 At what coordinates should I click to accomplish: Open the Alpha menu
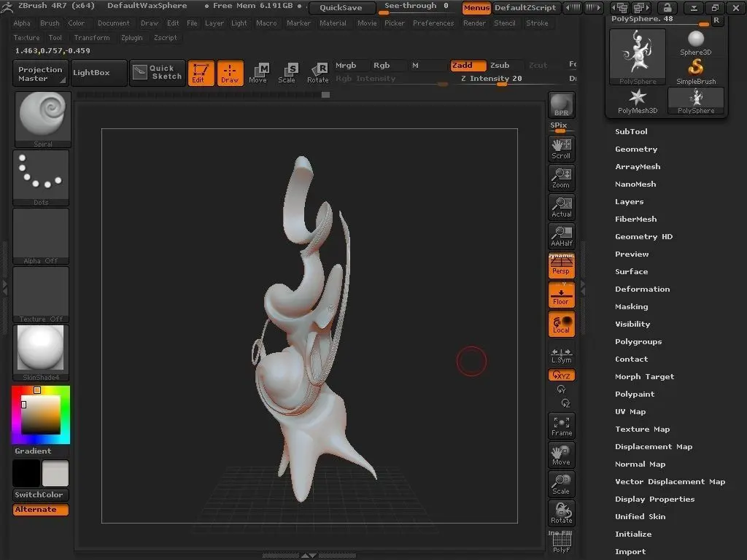click(22, 23)
